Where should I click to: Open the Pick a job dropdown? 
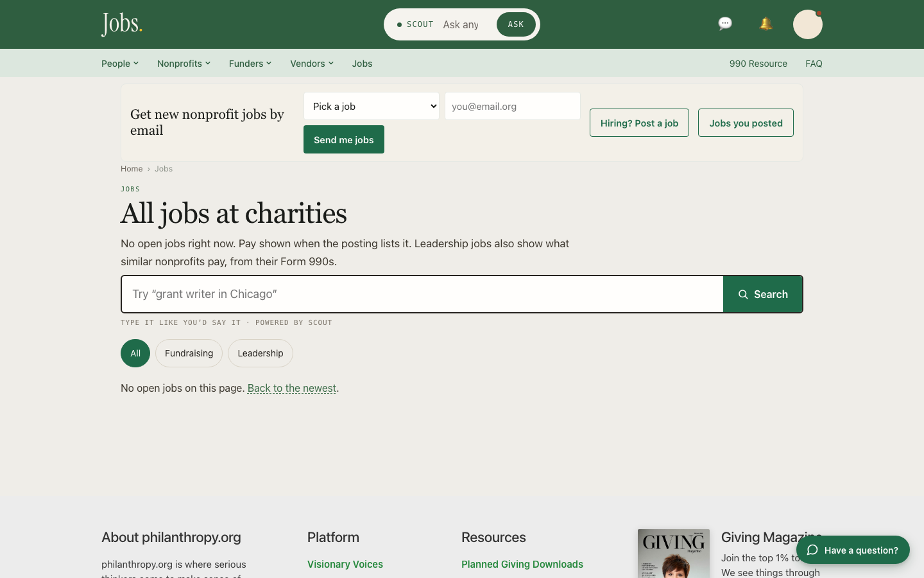point(372,106)
